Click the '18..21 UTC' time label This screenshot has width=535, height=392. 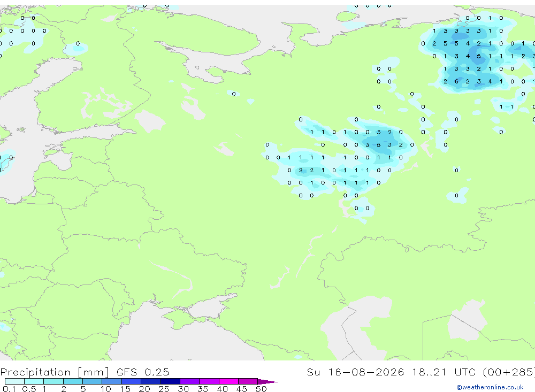[x=444, y=372]
